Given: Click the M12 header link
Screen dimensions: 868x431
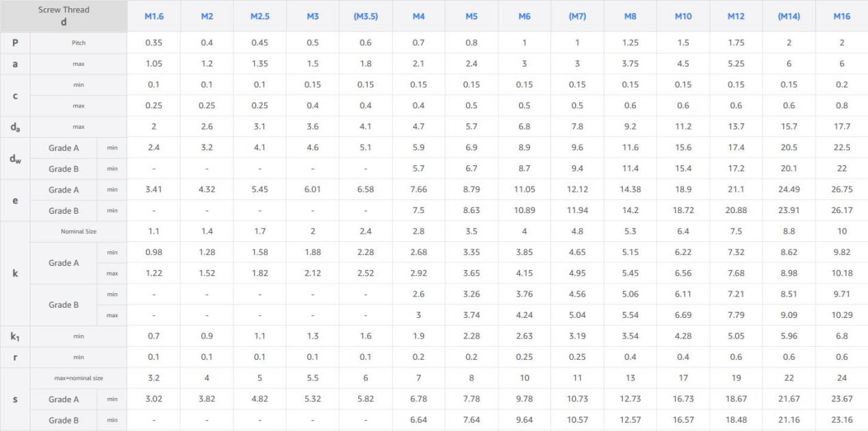Looking at the screenshot, I should point(736,16).
